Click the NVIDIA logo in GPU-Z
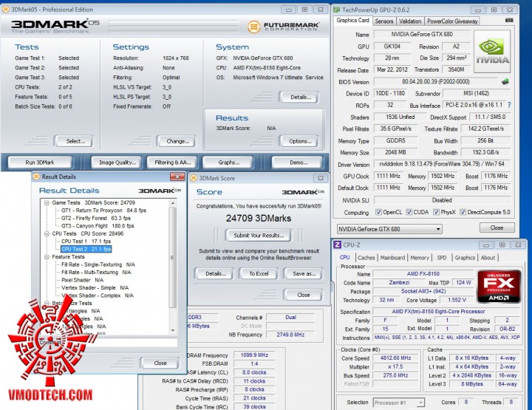 click(x=491, y=52)
